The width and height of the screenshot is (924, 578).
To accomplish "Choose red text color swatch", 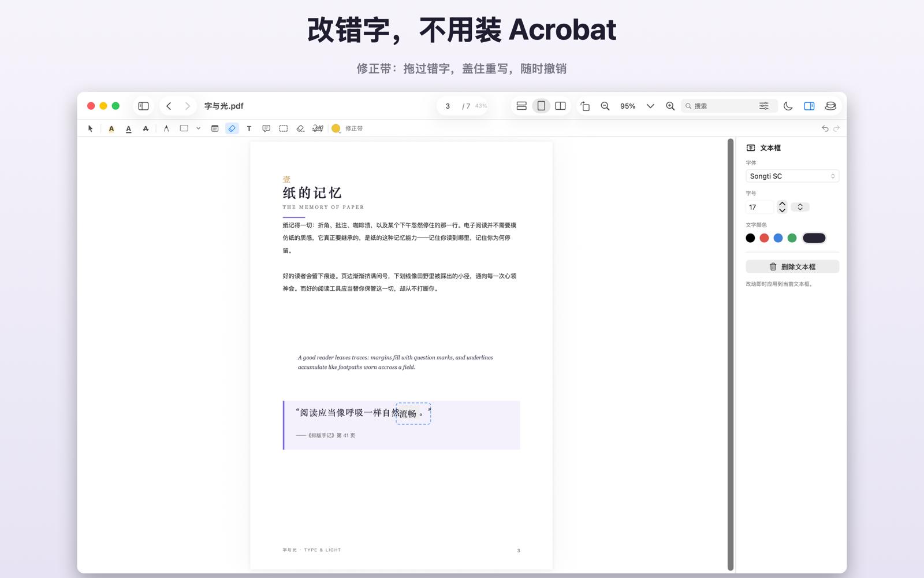I will pyautogui.click(x=764, y=238).
